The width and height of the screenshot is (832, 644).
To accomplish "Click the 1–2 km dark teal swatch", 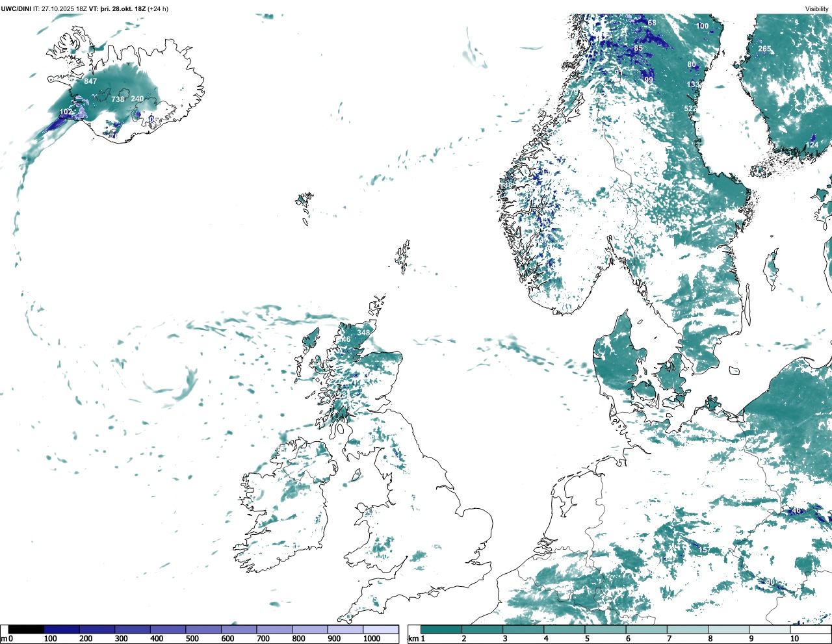I will [x=441, y=629].
